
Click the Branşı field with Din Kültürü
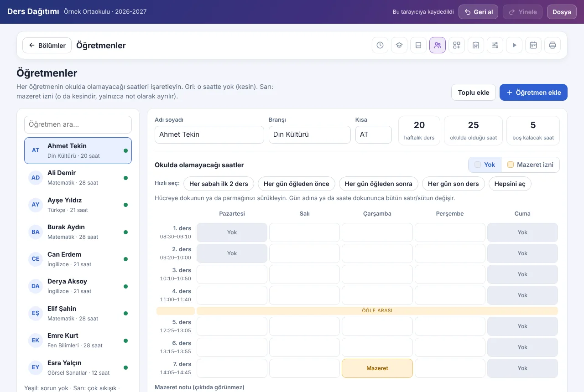coord(310,134)
